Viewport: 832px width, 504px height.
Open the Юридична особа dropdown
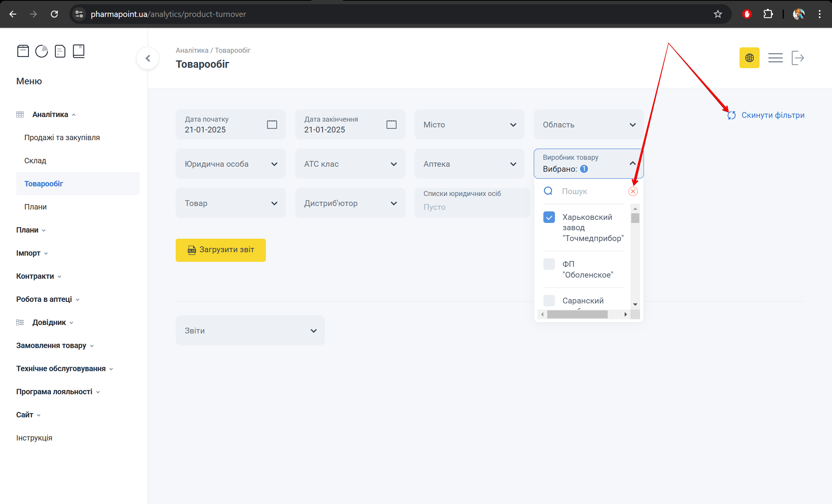point(230,164)
